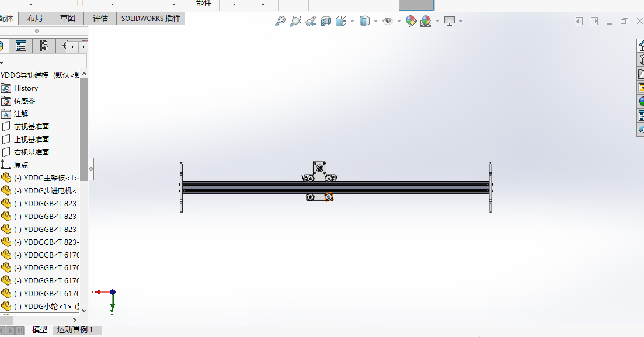Switch to the 模型 bottom tab
The width and height of the screenshot is (644, 337).
[x=40, y=329]
